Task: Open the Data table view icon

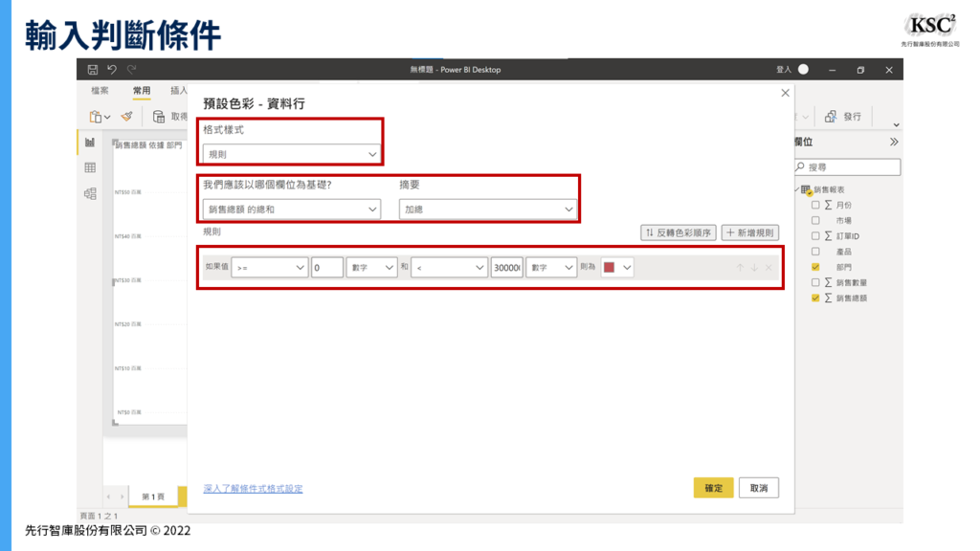Action: pyautogui.click(x=90, y=167)
